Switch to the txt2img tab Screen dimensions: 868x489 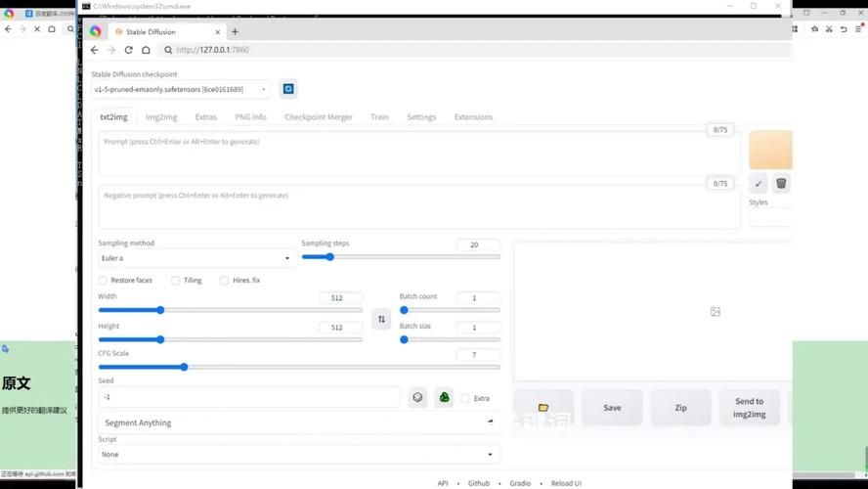(x=113, y=117)
